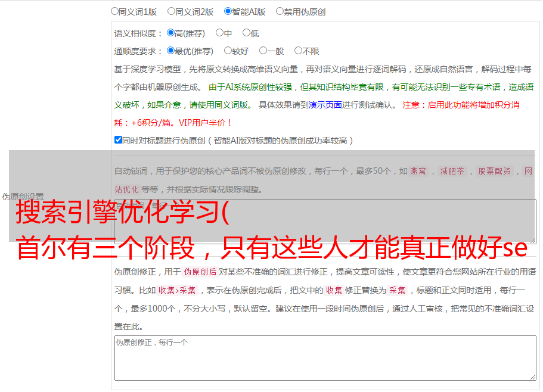543x392 pixels.
Task: Toggle 同时对标题进行伪原创 checkbox
Action: [x=118, y=140]
